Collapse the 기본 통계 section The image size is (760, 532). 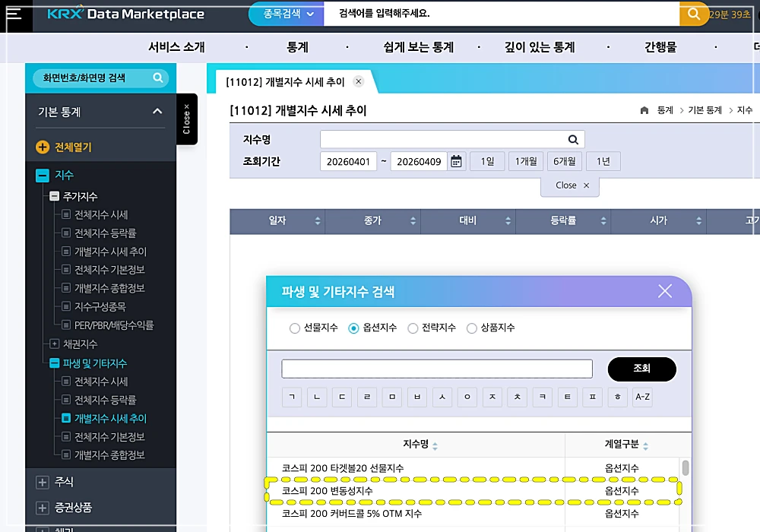pos(157,111)
